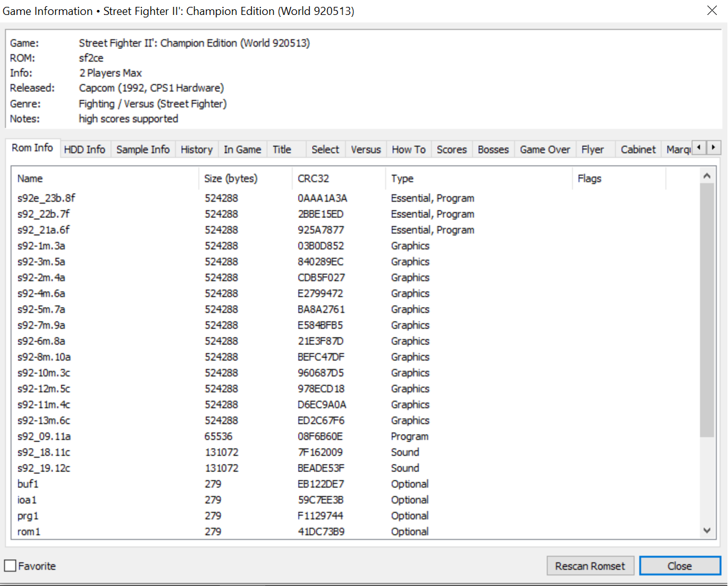Select the rom1 optional entry
This screenshot has width=728, height=586.
355,532
